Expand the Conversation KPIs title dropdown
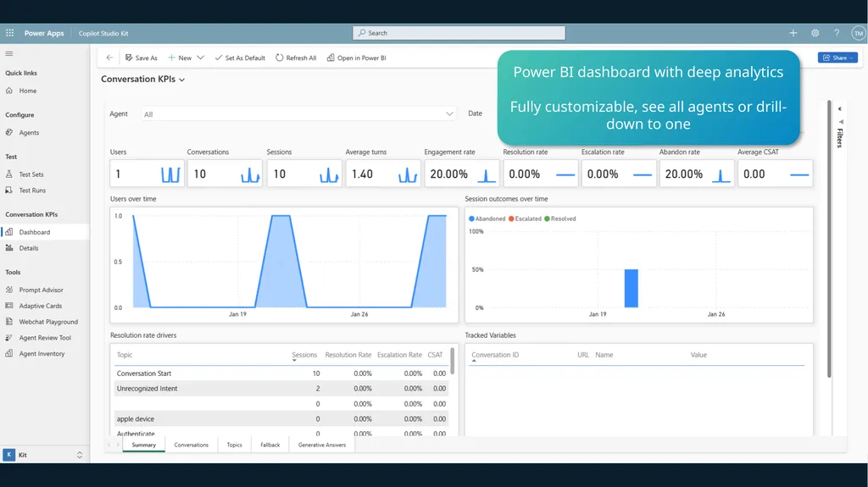This screenshot has width=868, height=487. coord(181,80)
